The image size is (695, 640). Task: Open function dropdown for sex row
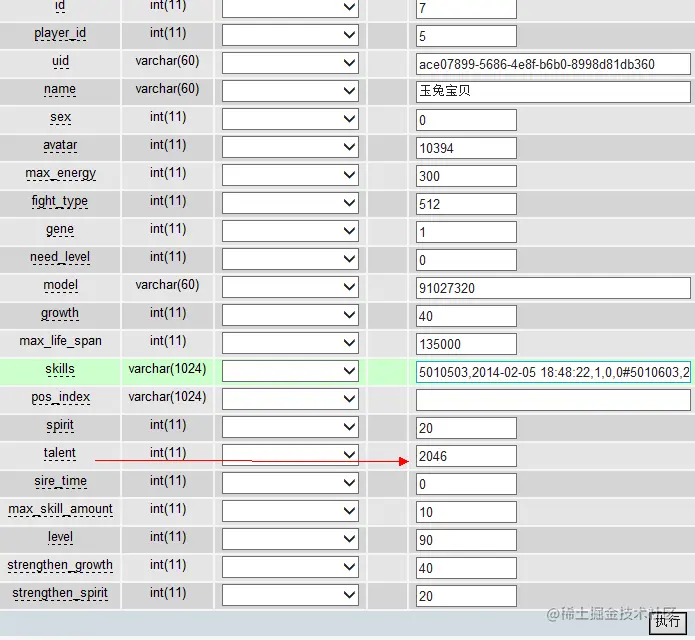(290, 119)
